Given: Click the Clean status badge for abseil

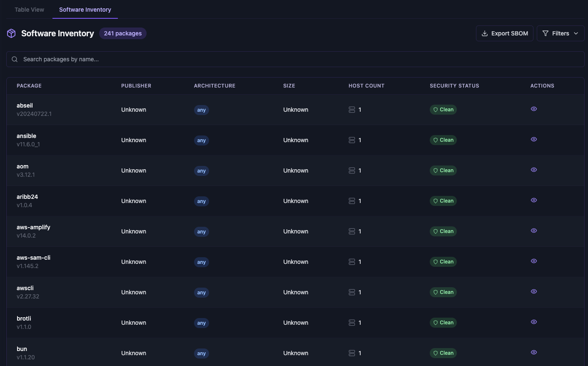Looking at the screenshot, I should point(443,110).
